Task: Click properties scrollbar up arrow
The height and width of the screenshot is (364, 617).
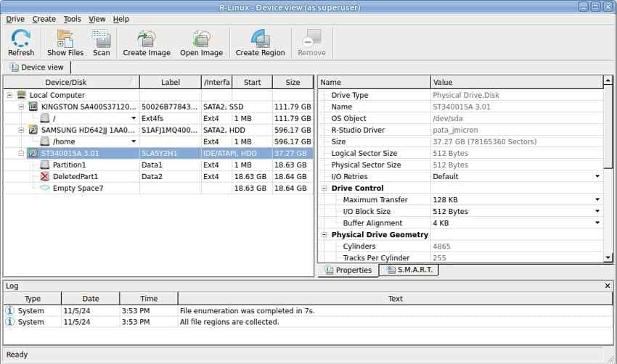Action: [x=608, y=80]
